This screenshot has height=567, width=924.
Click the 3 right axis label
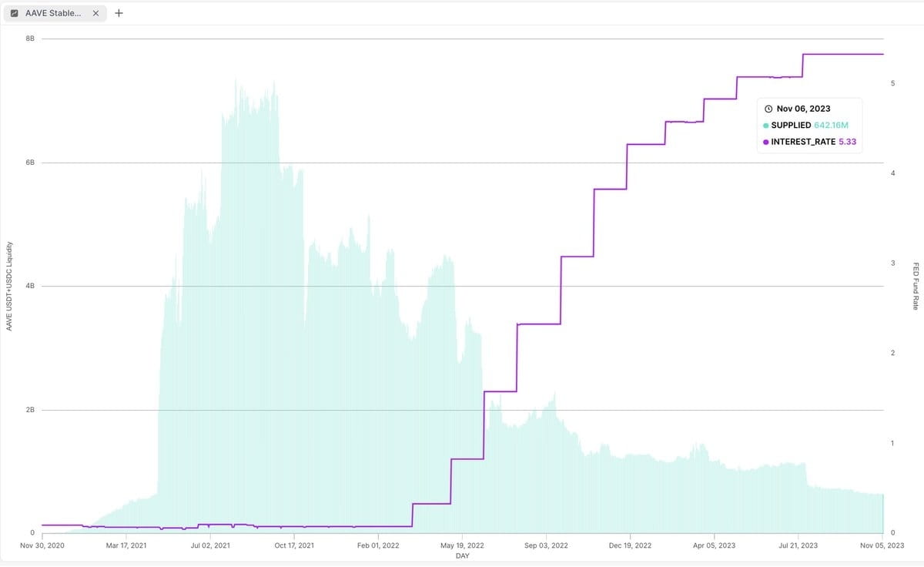pos(892,263)
